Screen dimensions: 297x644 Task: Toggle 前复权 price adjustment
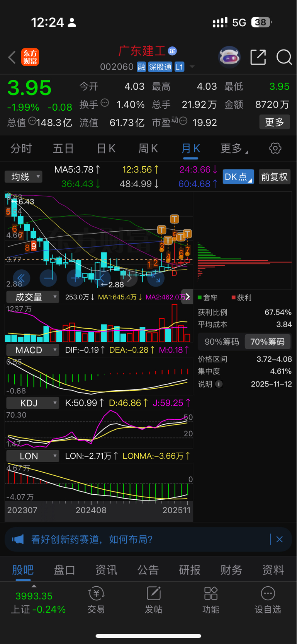pos(274,177)
